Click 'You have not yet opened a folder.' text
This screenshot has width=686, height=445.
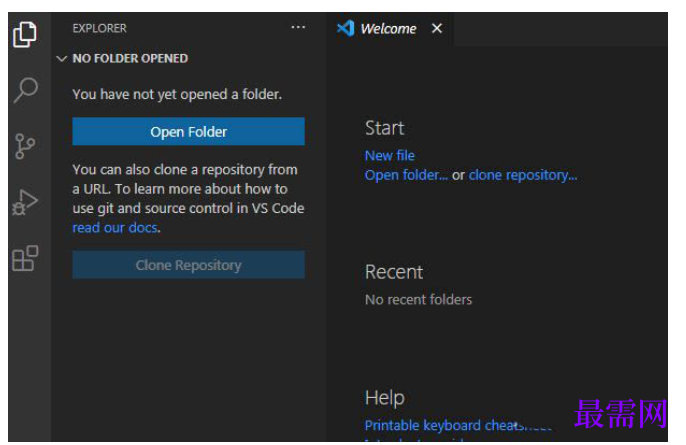(x=177, y=94)
